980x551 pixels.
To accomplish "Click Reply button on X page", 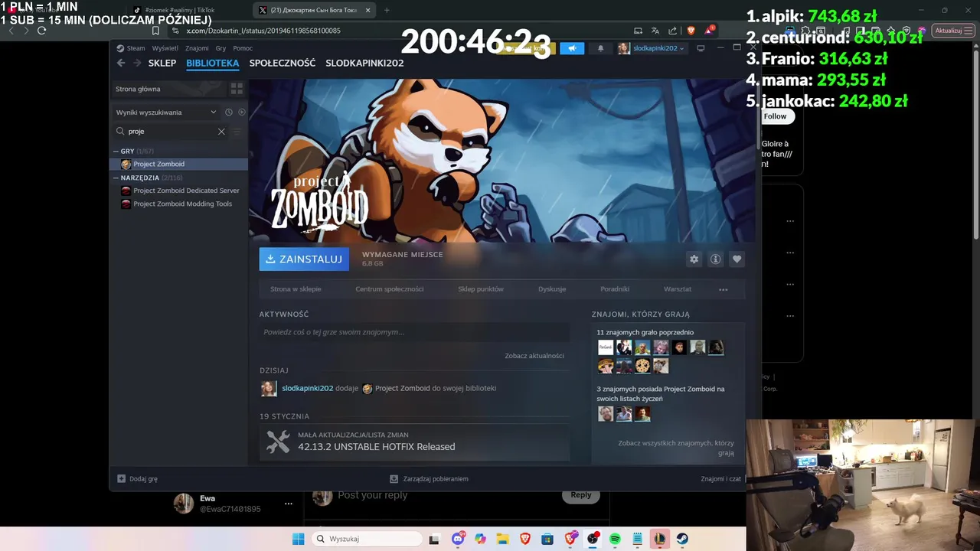I will [x=581, y=495].
